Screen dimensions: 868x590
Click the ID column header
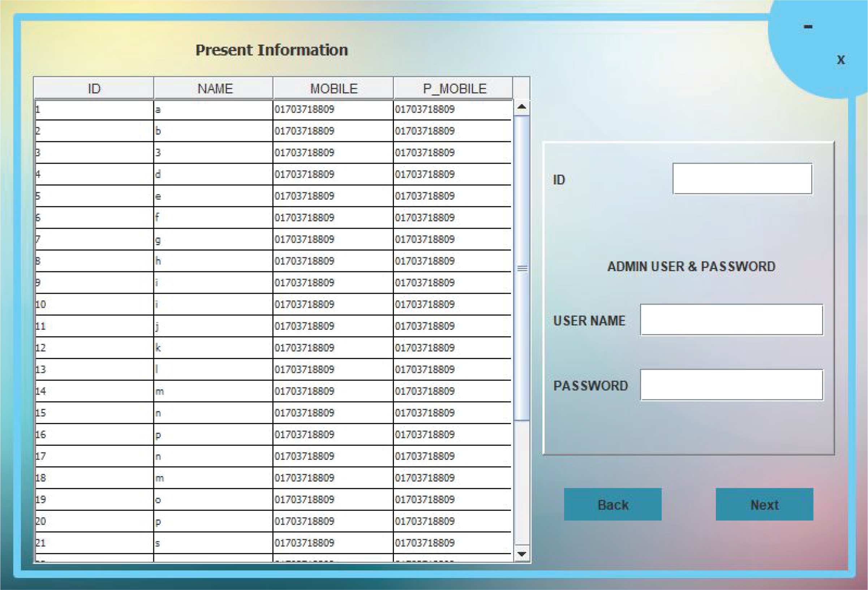(x=94, y=89)
